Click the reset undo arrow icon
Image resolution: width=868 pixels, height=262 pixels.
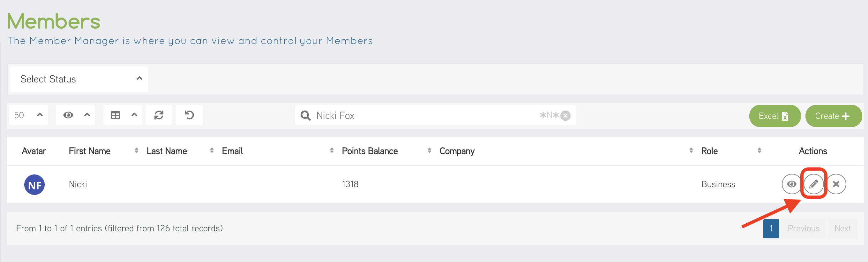(189, 115)
